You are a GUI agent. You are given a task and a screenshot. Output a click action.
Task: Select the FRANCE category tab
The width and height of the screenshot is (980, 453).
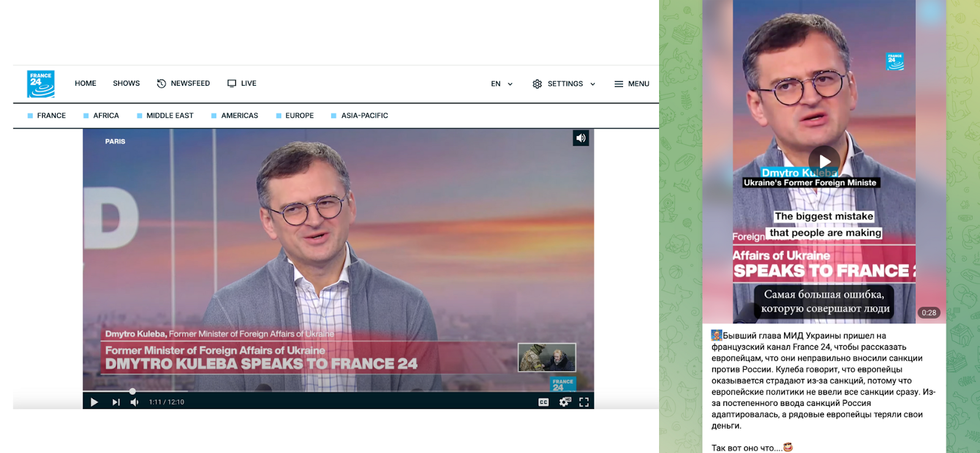click(47, 116)
